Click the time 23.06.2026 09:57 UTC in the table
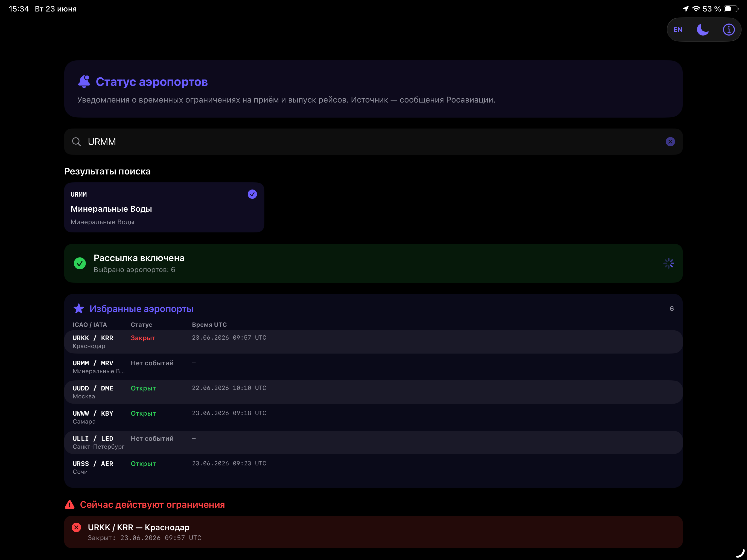 point(229,338)
